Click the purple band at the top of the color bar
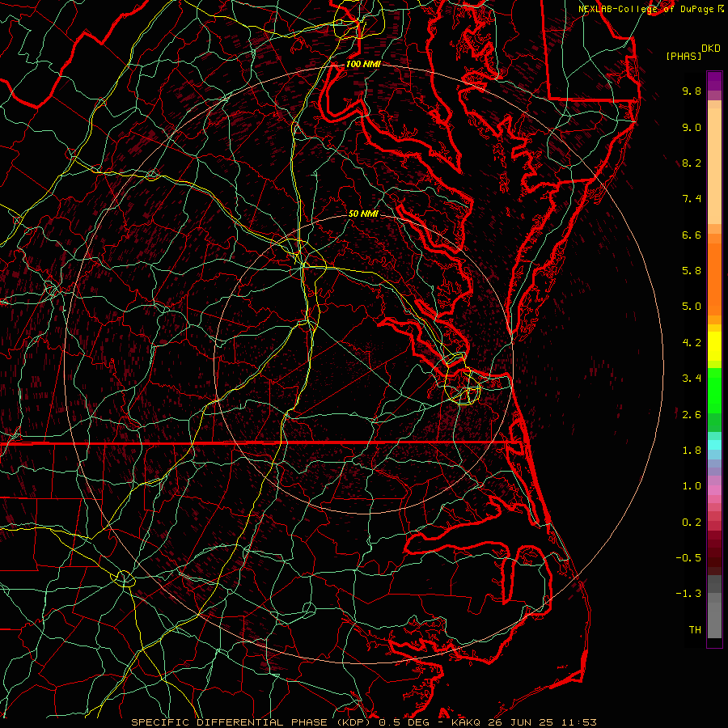The height and width of the screenshot is (728, 728). (714, 81)
